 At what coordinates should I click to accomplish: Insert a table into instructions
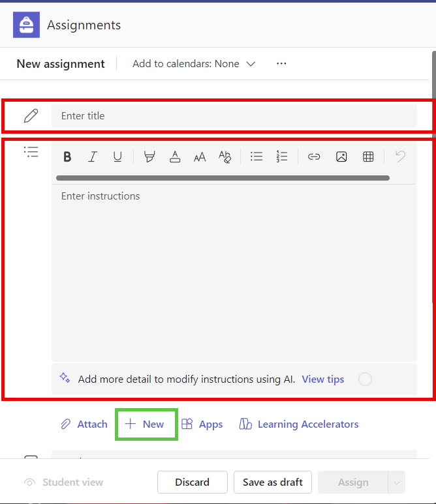(368, 156)
